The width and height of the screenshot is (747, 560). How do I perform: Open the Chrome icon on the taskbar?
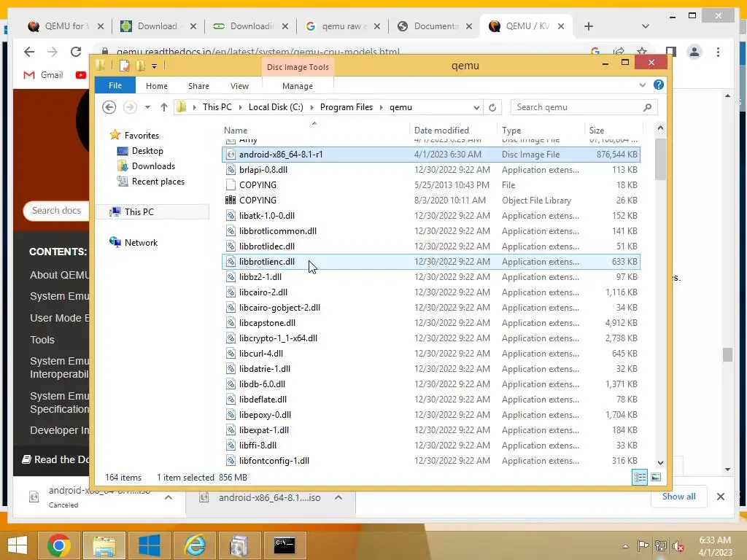[x=59, y=545]
